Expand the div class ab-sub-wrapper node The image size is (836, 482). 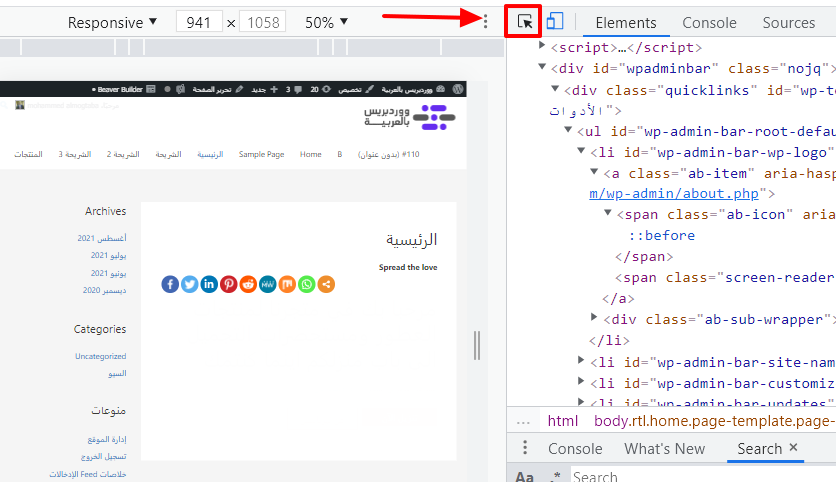[594, 317]
